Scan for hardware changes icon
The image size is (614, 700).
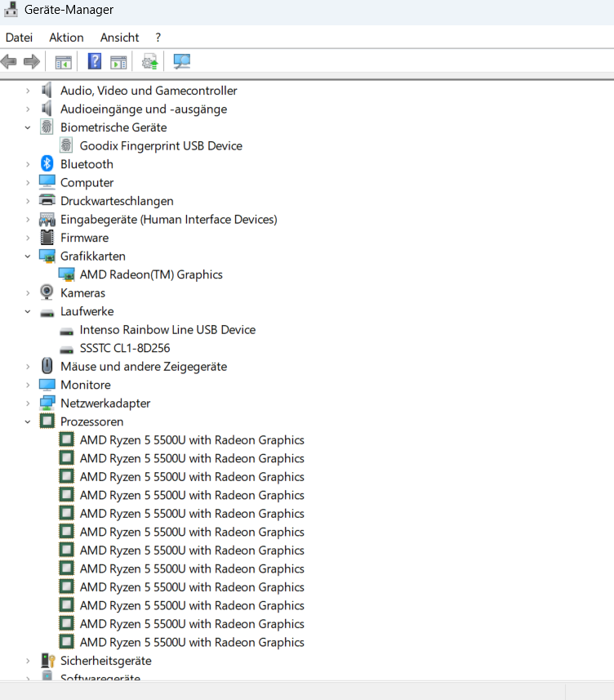182,61
